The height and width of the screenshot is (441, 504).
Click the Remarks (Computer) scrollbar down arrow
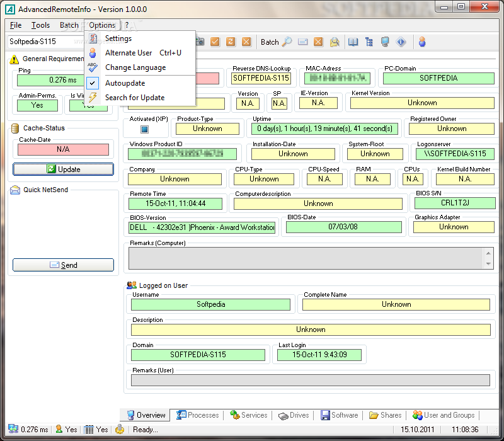point(488,264)
